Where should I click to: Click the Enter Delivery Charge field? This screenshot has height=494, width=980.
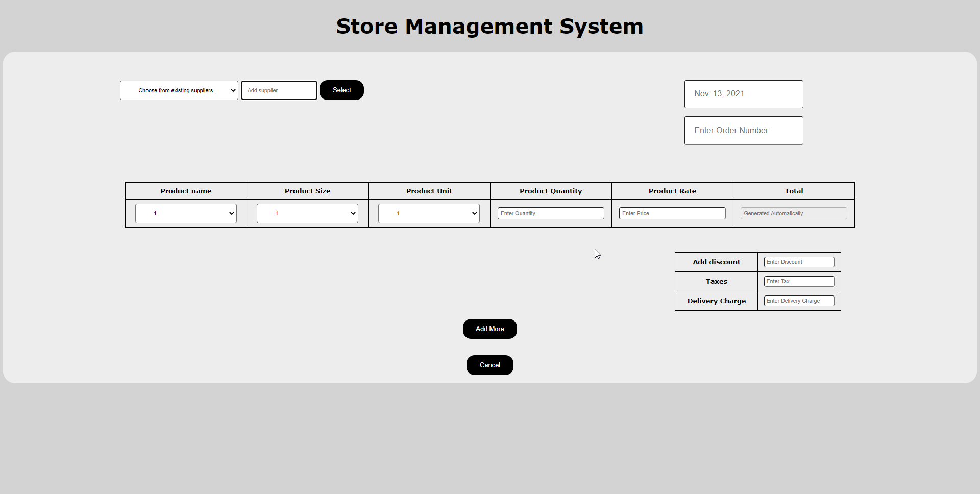pyautogui.click(x=799, y=301)
